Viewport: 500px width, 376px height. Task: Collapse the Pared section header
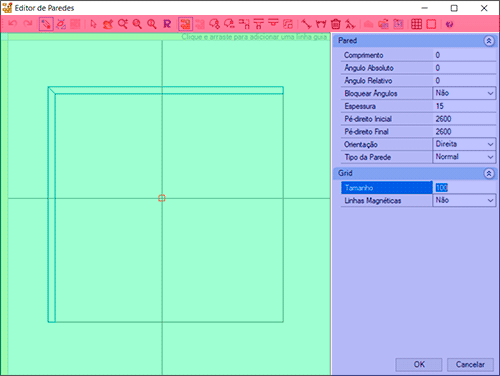pos(489,41)
